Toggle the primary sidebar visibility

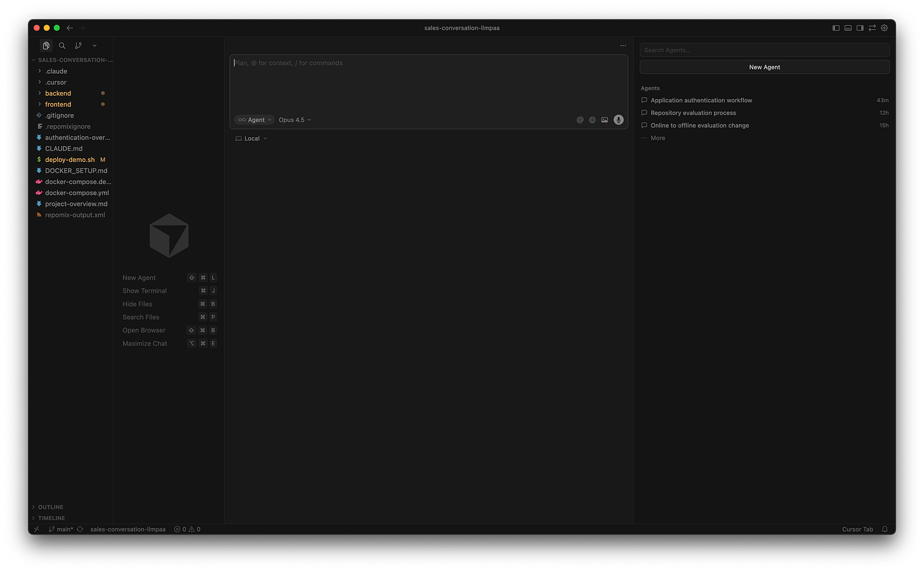[836, 28]
